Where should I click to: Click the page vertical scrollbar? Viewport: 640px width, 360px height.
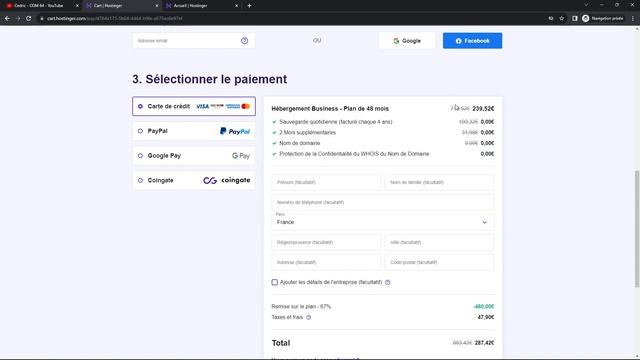pos(637,229)
